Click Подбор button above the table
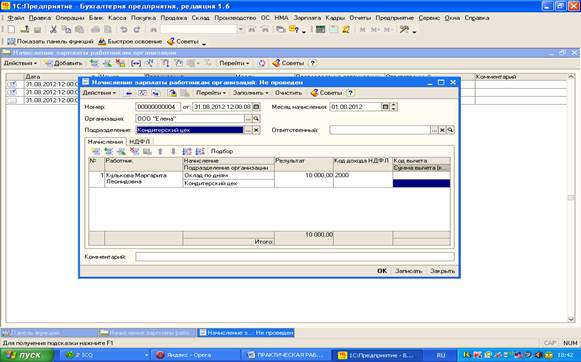Image resolution: width=581 pixels, height=362 pixels. (x=222, y=151)
